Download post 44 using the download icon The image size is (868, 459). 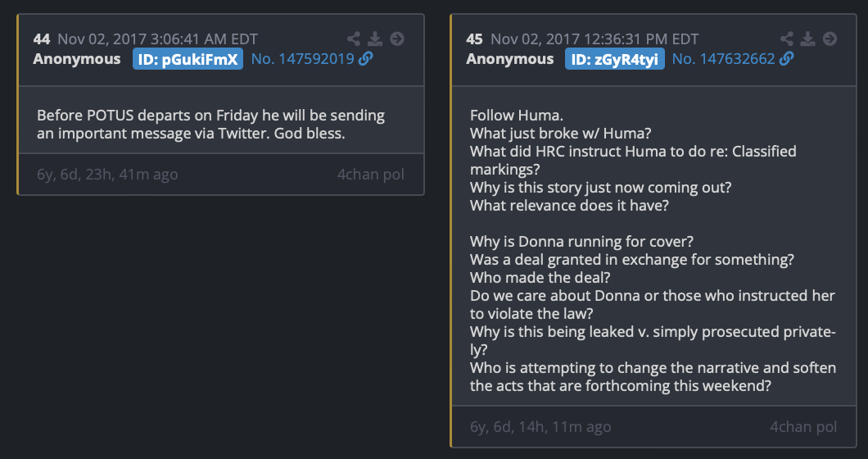click(375, 39)
